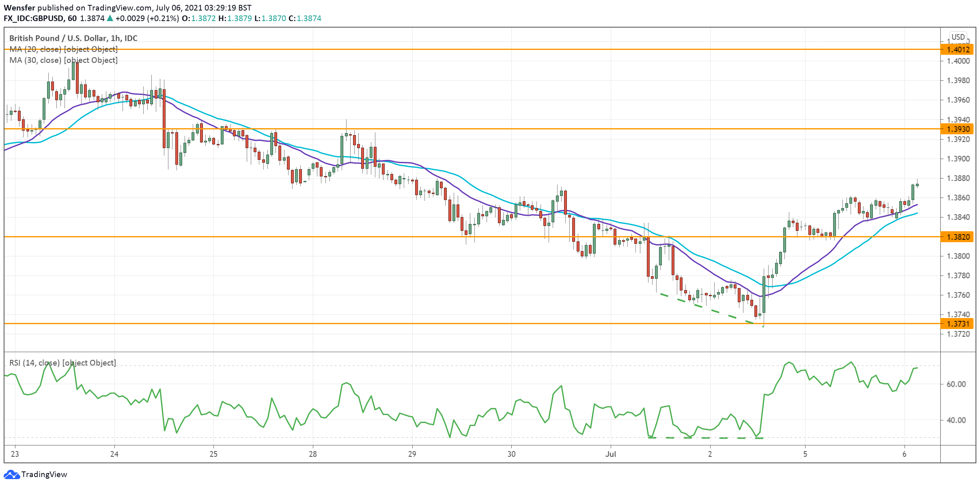Select the 28 date label on time axis

pyautogui.click(x=312, y=454)
